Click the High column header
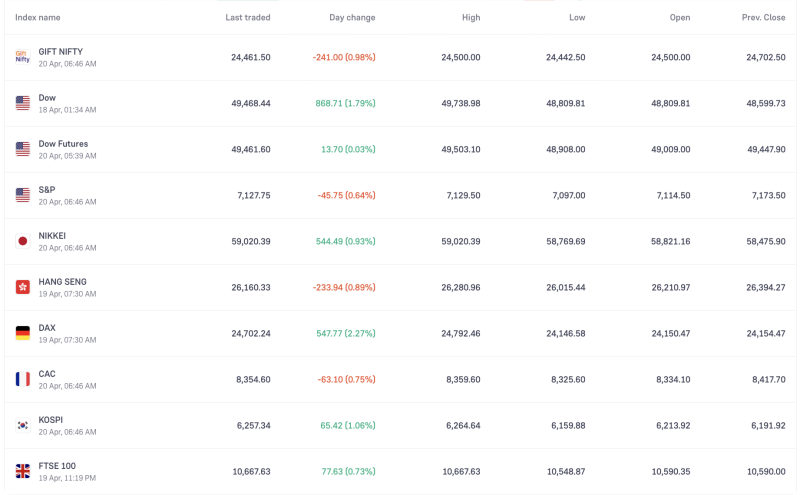This screenshot has width=800, height=495. click(x=471, y=18)
